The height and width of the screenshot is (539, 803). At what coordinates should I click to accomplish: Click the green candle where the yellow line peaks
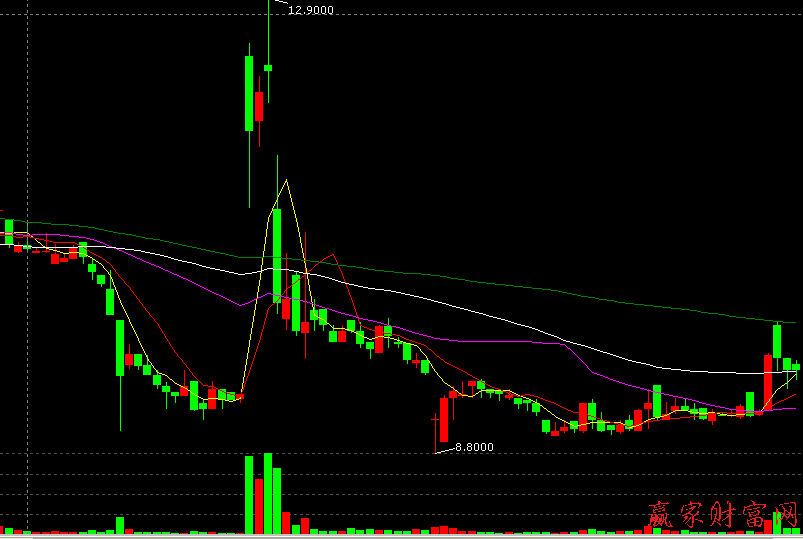pyautogui.click(x=277, y=255)
